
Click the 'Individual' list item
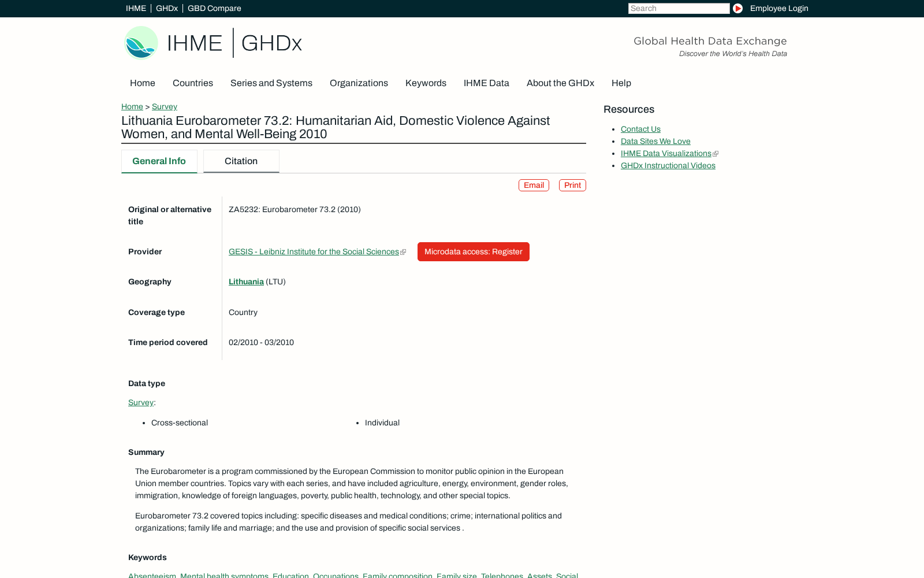[382, 423]
